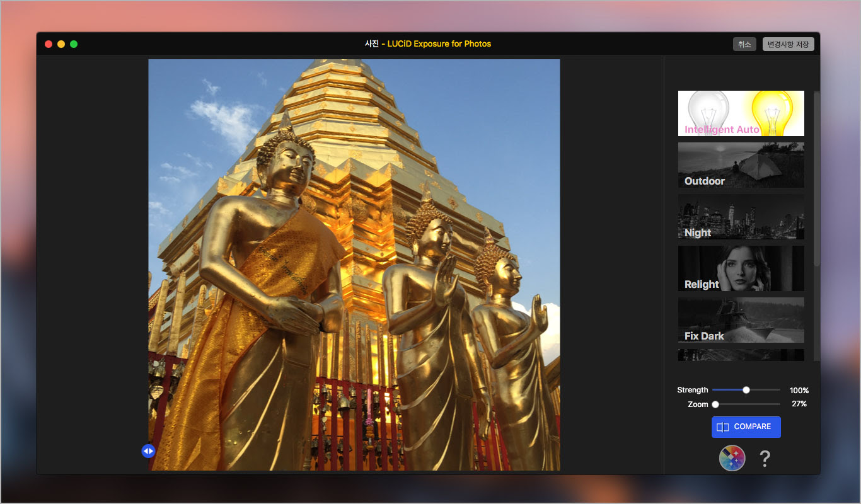Click the colorful LUCiD logo icon
861x504 pixels.
(732, 458)
